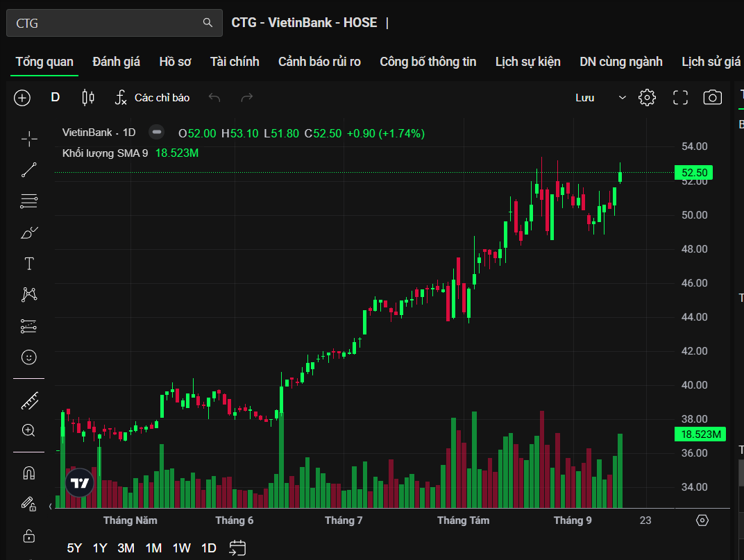Click the CTG - VietinBank - HOSE title
Viewport: 744px width, 560px height.
304,23
